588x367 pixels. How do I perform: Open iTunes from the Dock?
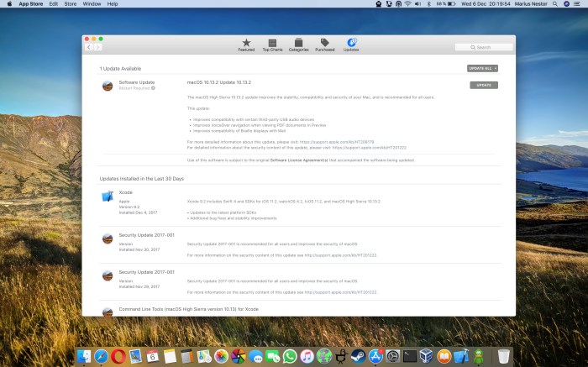click(x=307, y=356)
